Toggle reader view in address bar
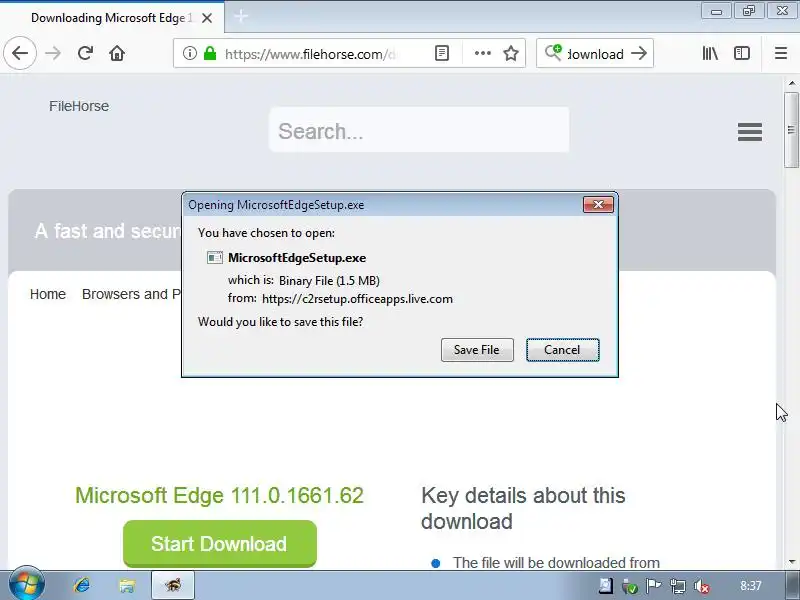The height and width of the screenshot is (600, 800). click(442, 53)
